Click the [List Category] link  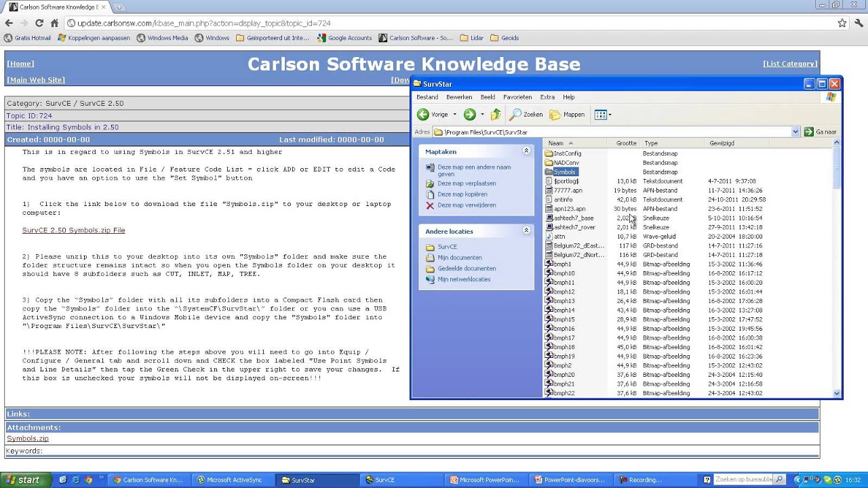click(790, 64)
